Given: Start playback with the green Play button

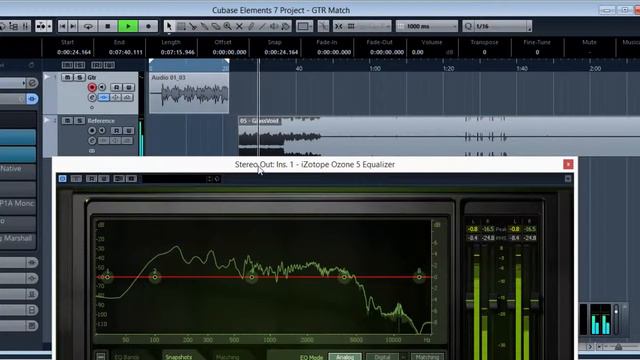Looking at the screenshot, I should coord(128,26).
